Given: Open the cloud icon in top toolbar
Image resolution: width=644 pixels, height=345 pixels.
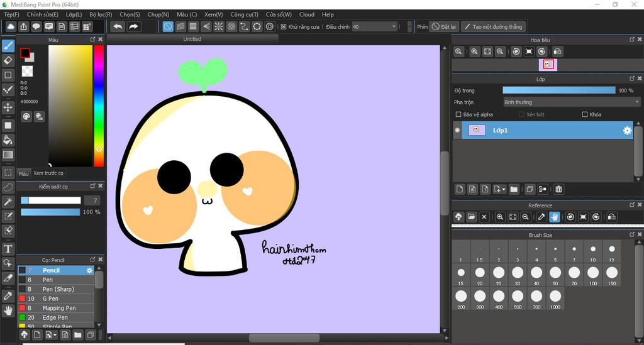Looking at the screenshot, I should coord(11,26).
